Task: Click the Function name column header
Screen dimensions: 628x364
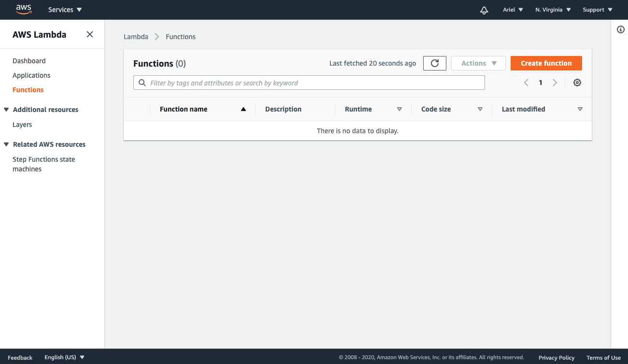Action: (184, 109)
